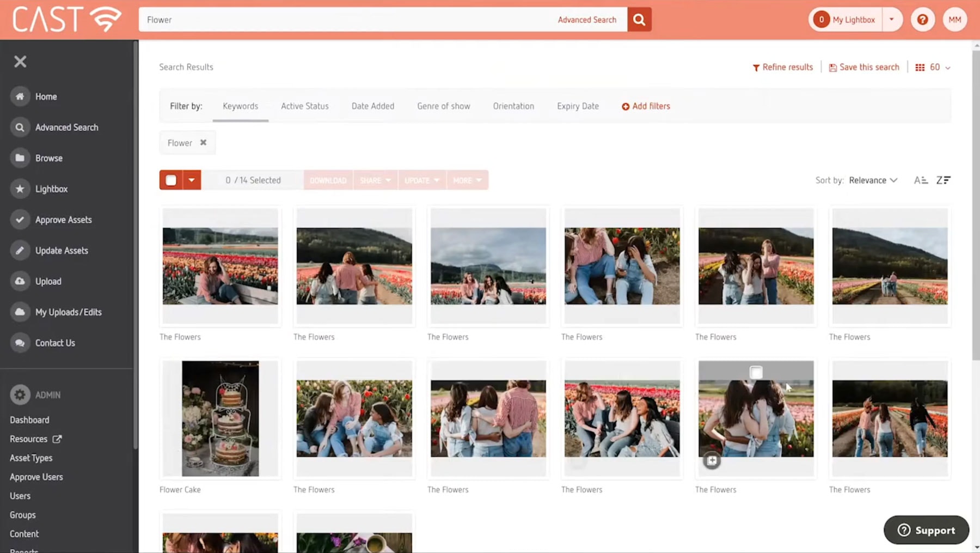Viewport: 980px width, 553px height.
Task: Open the Dashboard admin link
Action: pyautogui.click(x=29, y=420)
